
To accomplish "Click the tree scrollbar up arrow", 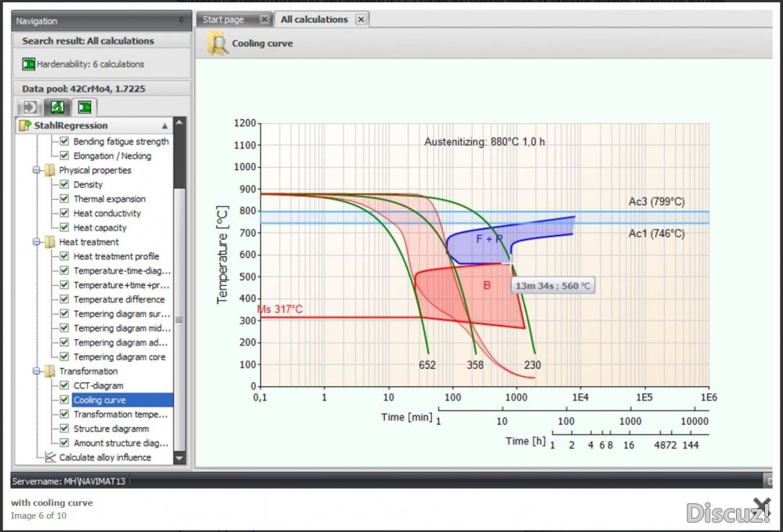I will [179, 122].
